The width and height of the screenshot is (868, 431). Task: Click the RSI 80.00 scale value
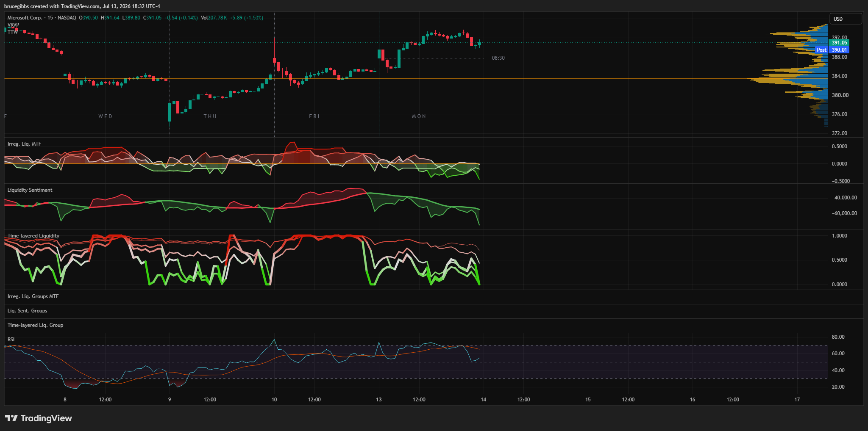click(x=838, y=337)
